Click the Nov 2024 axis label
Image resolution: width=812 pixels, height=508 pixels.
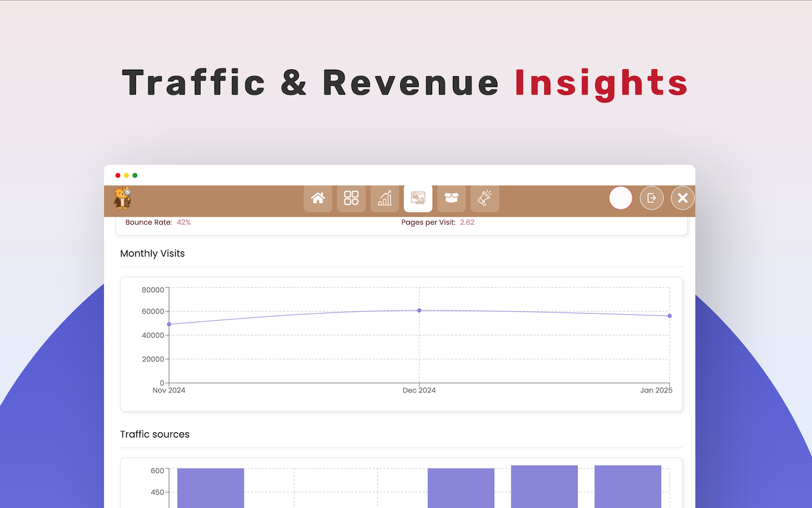click(169, 391)
